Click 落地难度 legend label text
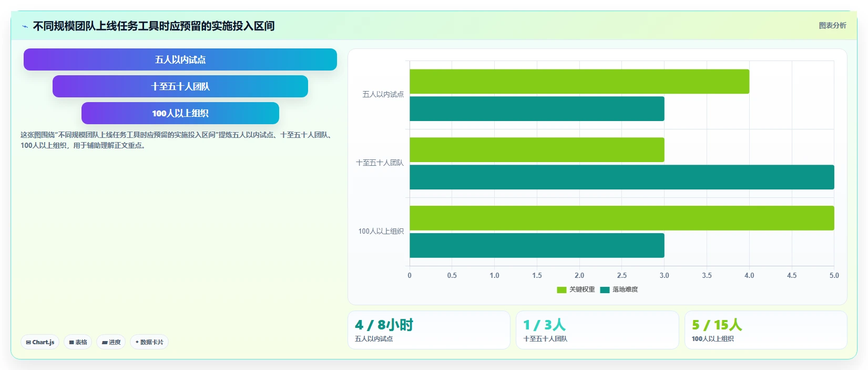Viewport: 868px width, 370px height. [625, 289]
